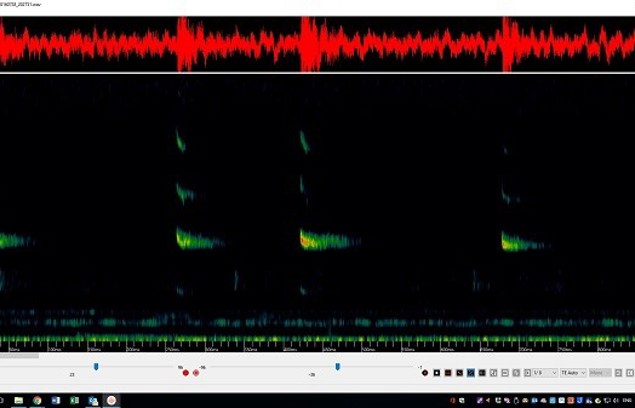Click the active recorder app in taskbar
635x408 pixels.
coord(113,400)
